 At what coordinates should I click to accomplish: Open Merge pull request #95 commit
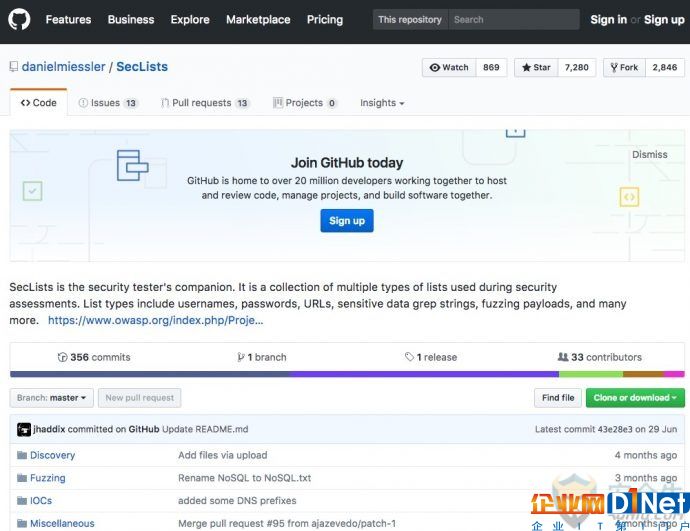click(x=287, y=524)
